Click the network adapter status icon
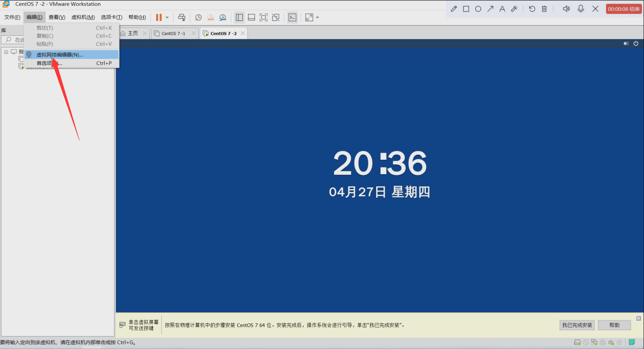The width and height of the screenshot is (644, 349). click(594, 342)
